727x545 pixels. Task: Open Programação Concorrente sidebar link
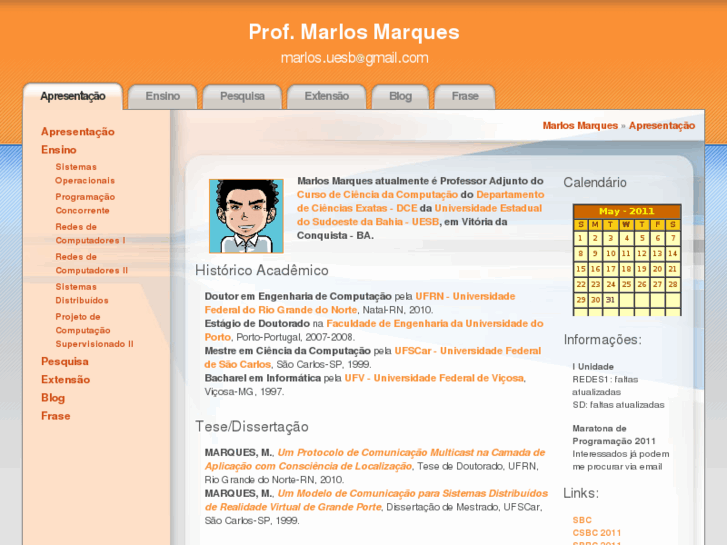click(x=85, y=204)
